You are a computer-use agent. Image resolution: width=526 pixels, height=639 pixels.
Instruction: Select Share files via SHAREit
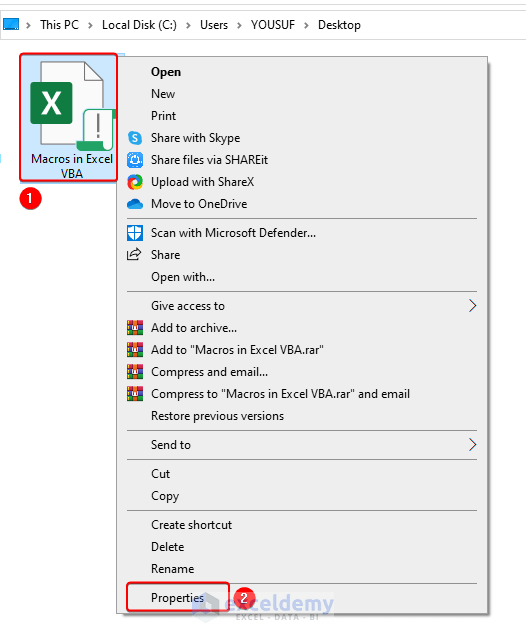[x=209, y=160]
